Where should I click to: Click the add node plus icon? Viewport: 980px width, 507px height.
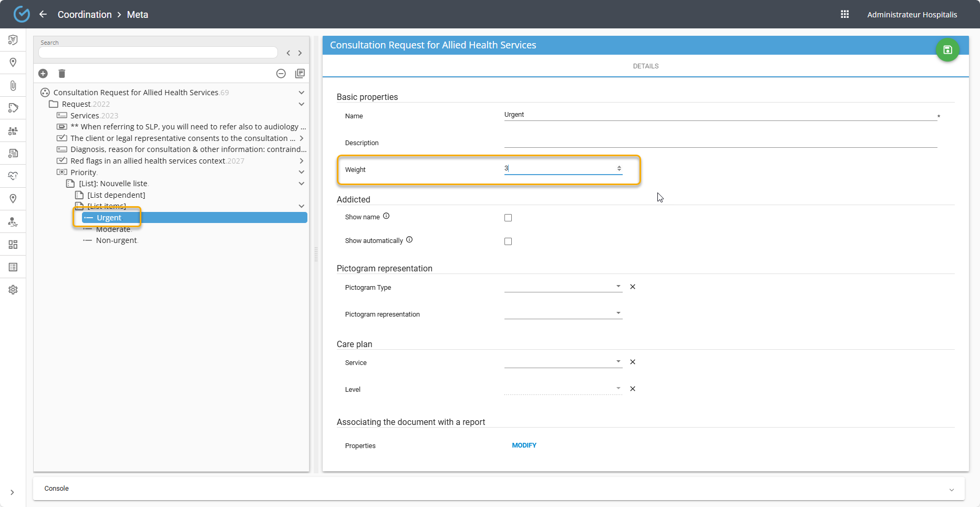click(43, 74)
